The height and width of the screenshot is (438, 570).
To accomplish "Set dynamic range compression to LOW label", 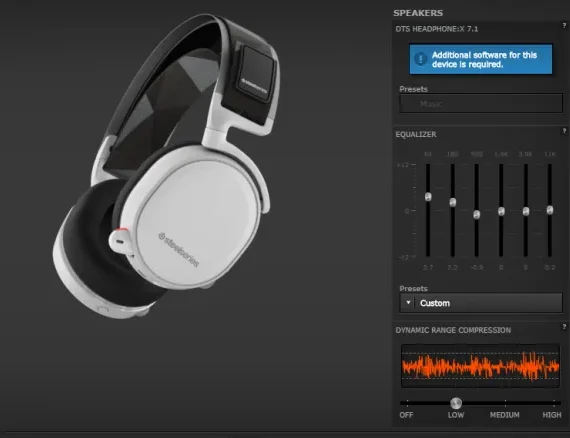I will click(x=456, y=415).
